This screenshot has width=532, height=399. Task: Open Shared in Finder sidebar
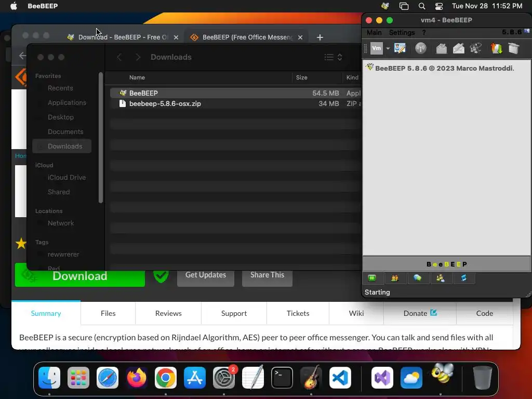[58, 192]
